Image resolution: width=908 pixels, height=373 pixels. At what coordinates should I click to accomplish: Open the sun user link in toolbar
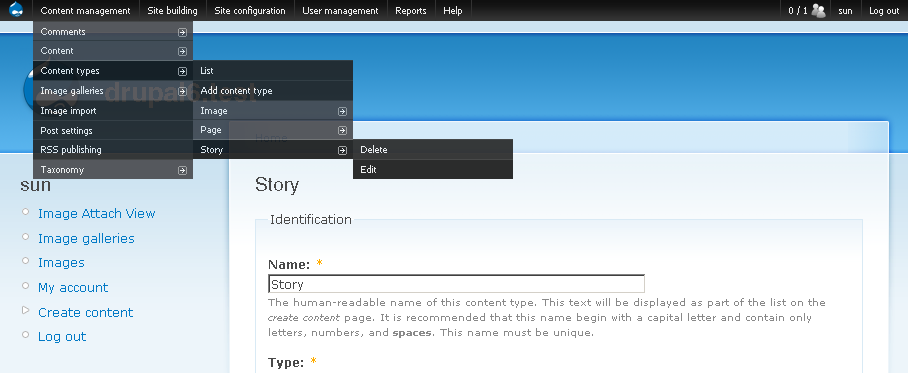pos(845,10)
